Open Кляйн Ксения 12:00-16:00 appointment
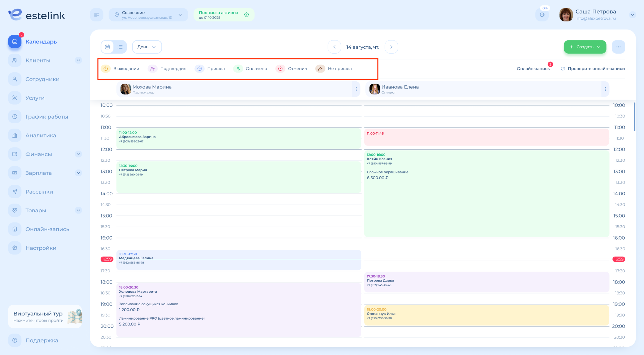The image size is (644, 355). pos(486,193)
